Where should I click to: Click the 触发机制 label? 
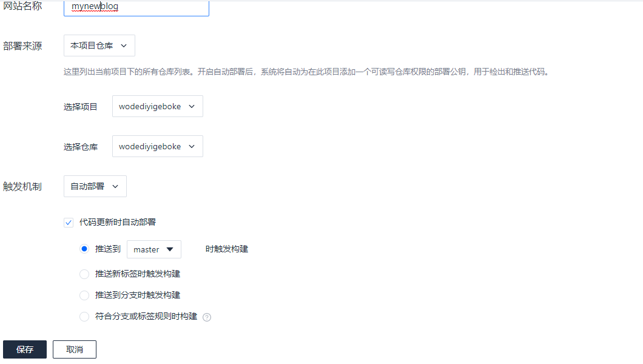coord(22,186)
